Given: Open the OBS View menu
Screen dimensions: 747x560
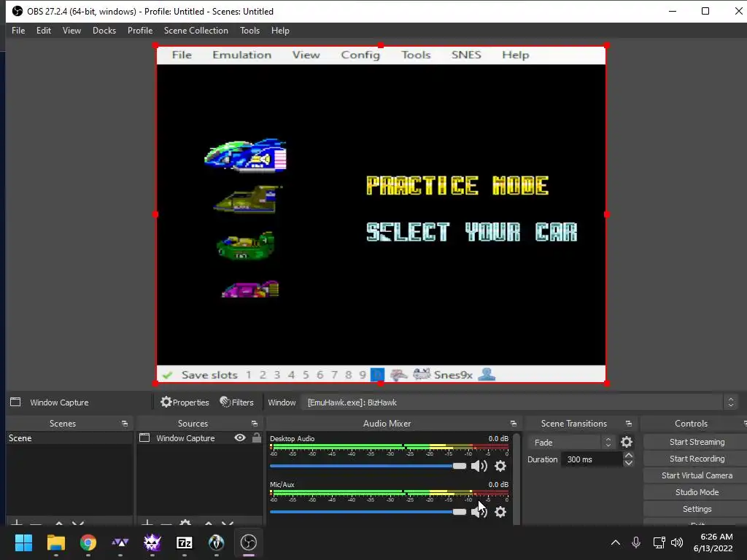Looking at the screenshot, I should 71,30.
